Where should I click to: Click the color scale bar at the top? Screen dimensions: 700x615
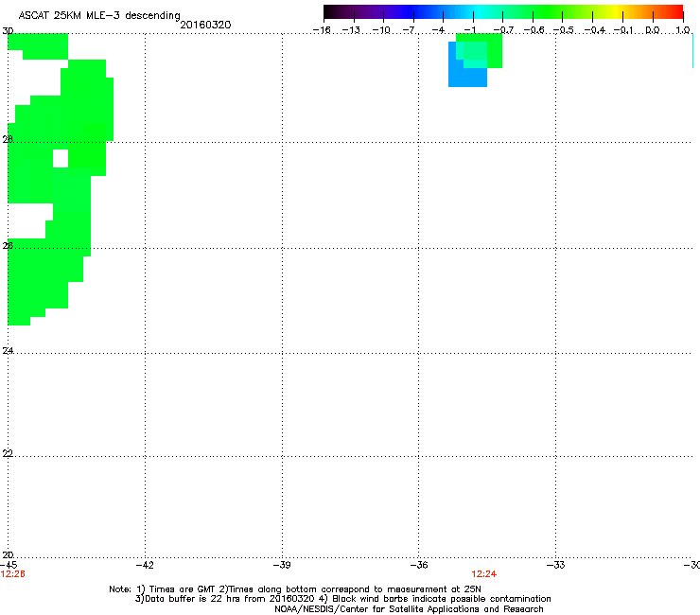coord(503,11)
